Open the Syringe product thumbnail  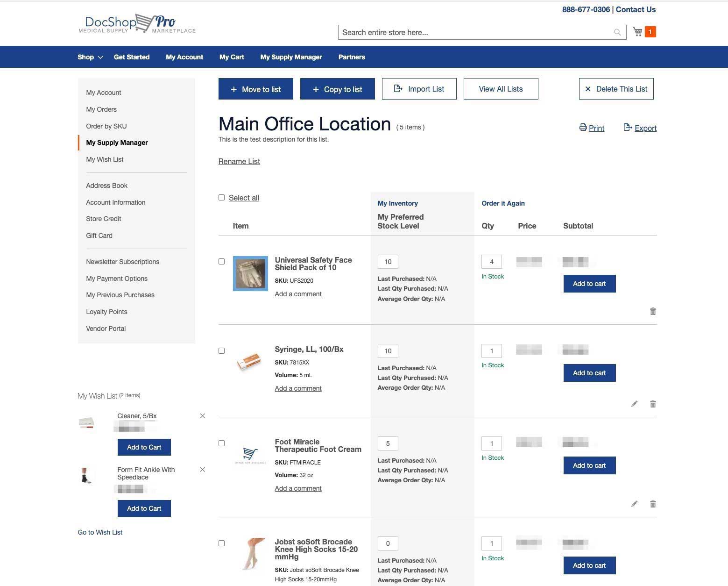pyautogui.click(x=250, y=360)
